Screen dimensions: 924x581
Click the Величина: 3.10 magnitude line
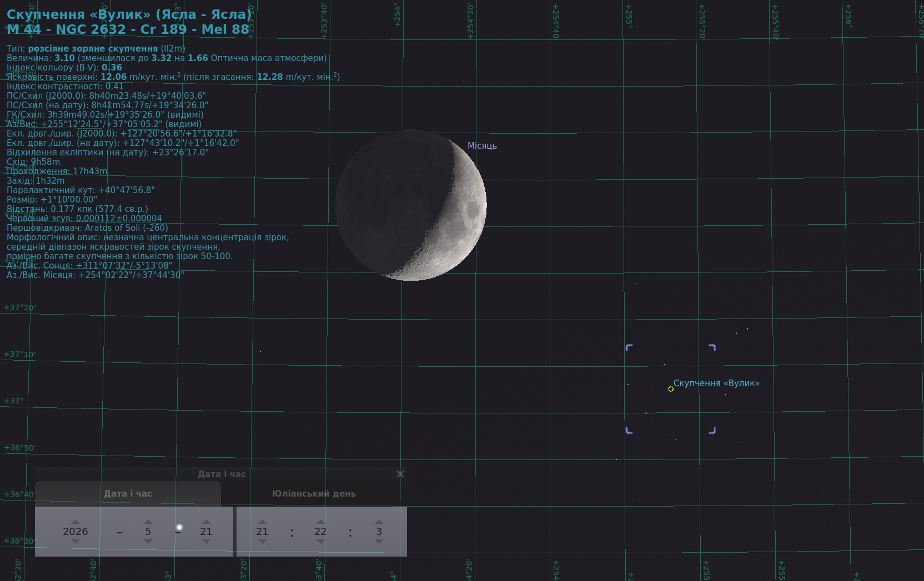click(167, 58)
